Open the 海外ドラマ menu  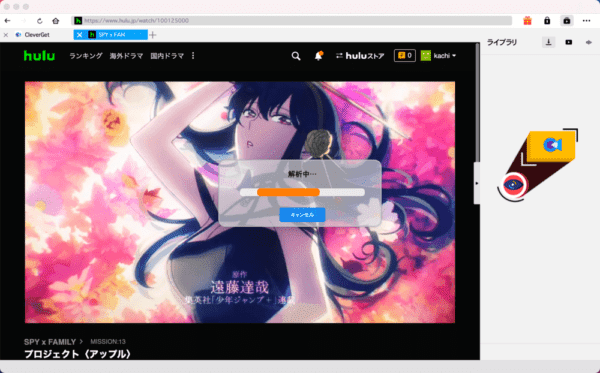pos(126,56)
